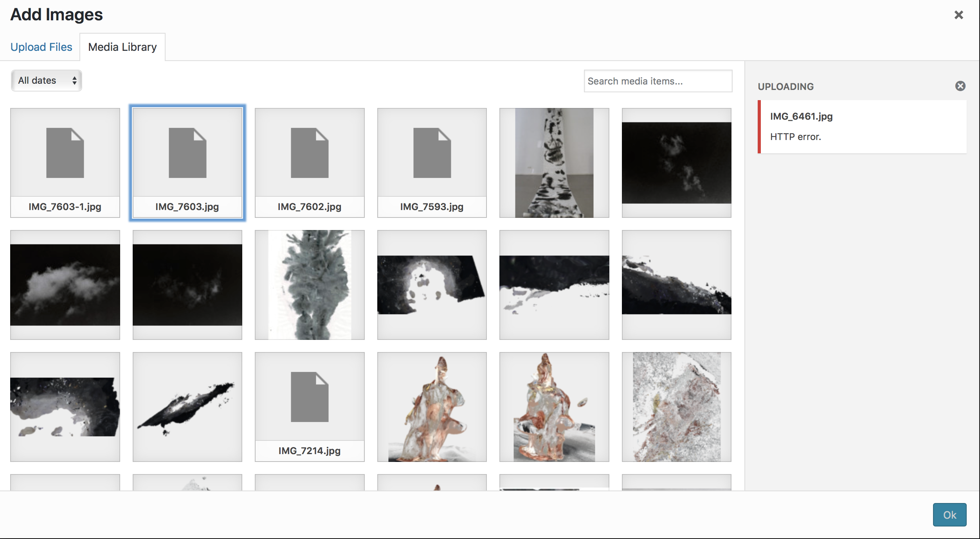The height and width of the screenshot is (539, 980).
Task: Select the IMG_7602.jpg file icon
Action: click(310, 153)
